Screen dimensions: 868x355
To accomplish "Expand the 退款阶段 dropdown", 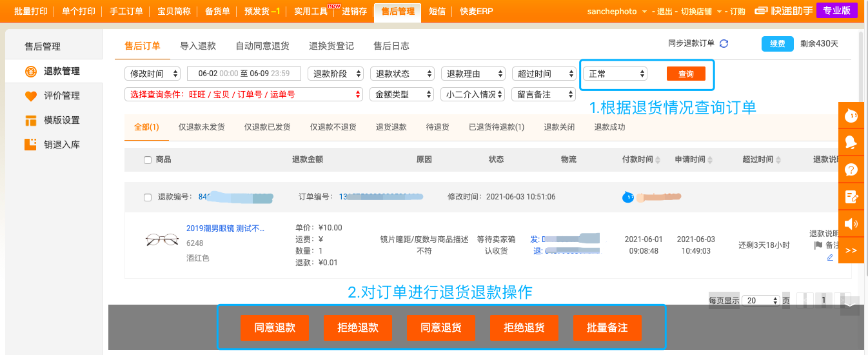I will click(335, 74).
